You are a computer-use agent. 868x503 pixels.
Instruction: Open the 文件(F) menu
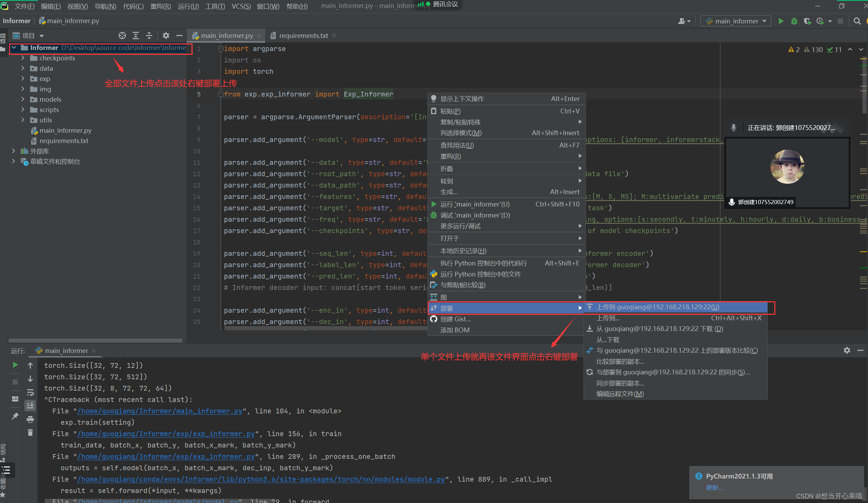[x=24, y=6]
